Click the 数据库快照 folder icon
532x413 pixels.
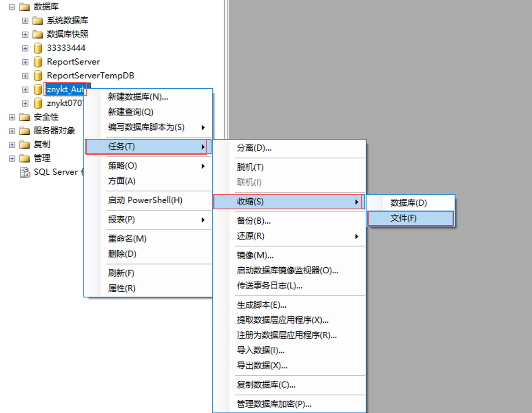38,34
